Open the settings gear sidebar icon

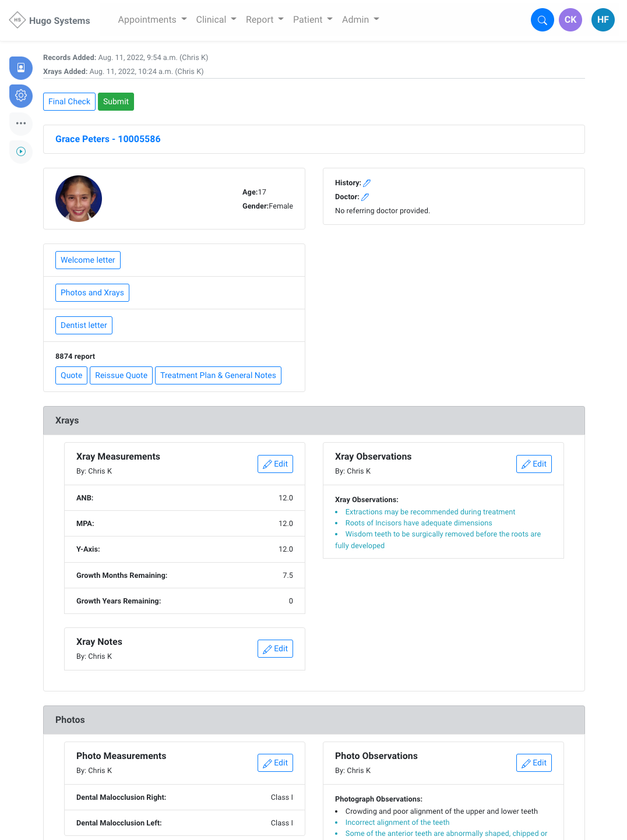[21, 96]
